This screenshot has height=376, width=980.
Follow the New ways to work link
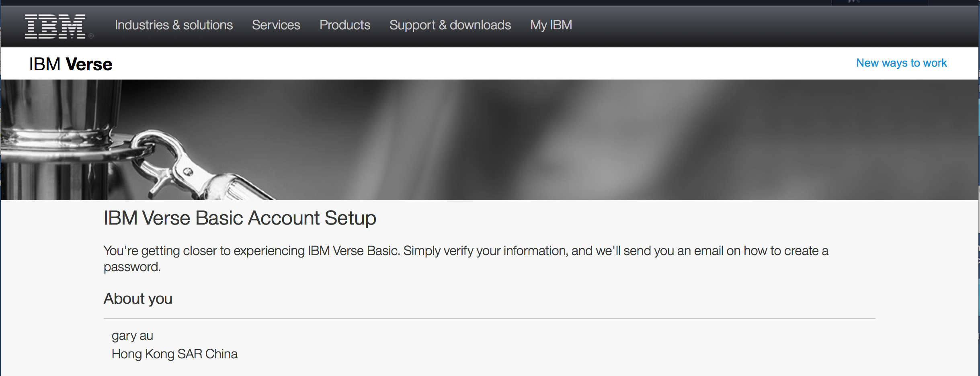901,63
